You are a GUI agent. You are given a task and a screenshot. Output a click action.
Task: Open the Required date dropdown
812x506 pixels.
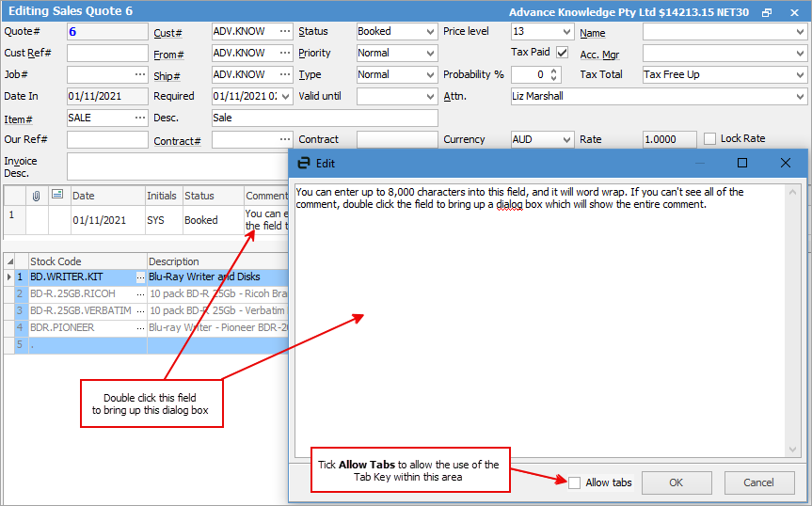285,97
